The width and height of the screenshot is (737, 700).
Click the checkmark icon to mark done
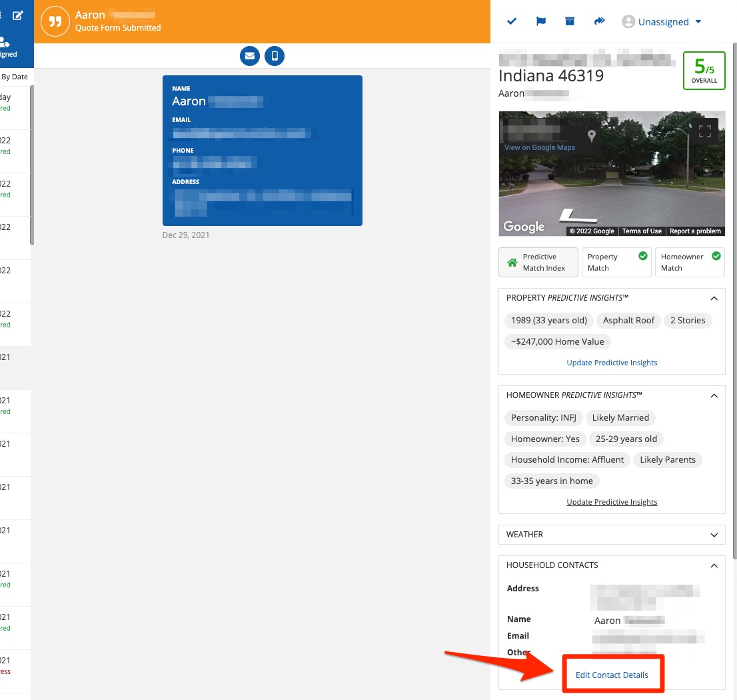[512, 21]
